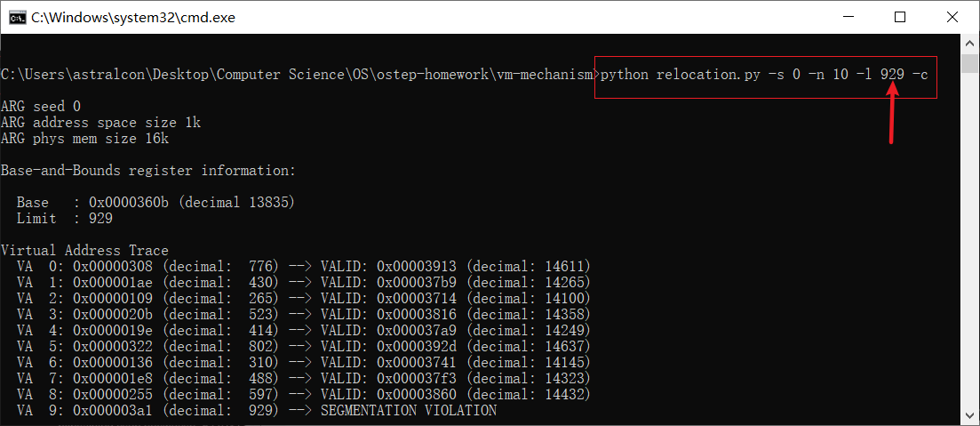The width and height of the screenshot is (980, 426).
Task: Click the VA 1 row with 0x000001ae
Action: (304, 282)
